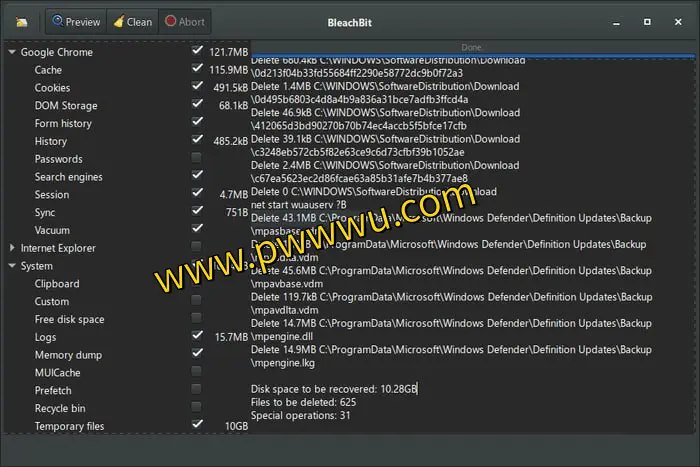Select the Logs row label
The height and width of the screenshot is (467, 700).
coord(46,338)
